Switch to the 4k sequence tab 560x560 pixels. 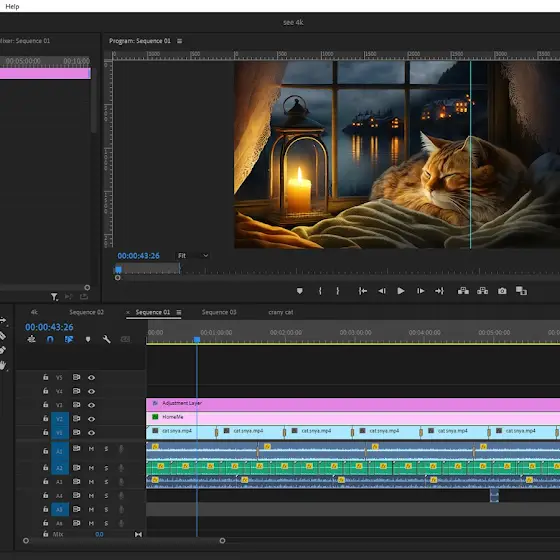point(34,312)
